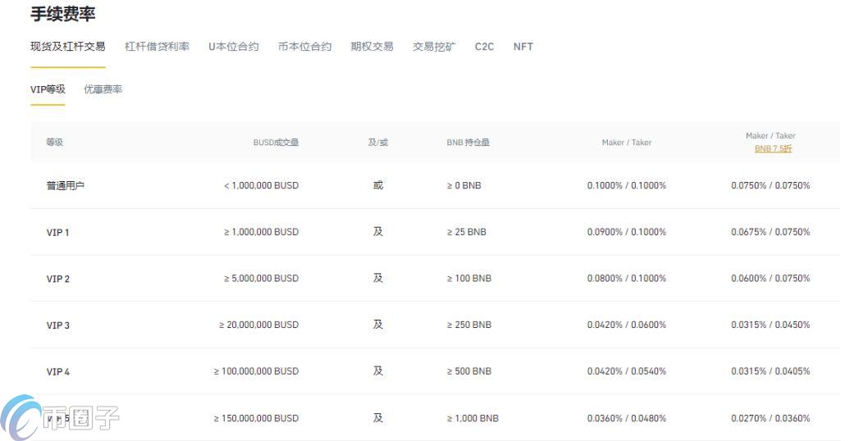Switch to 杠杆借贷利率 tab
This screenshot has width=868, height=441.
click(x=157, y=47)
